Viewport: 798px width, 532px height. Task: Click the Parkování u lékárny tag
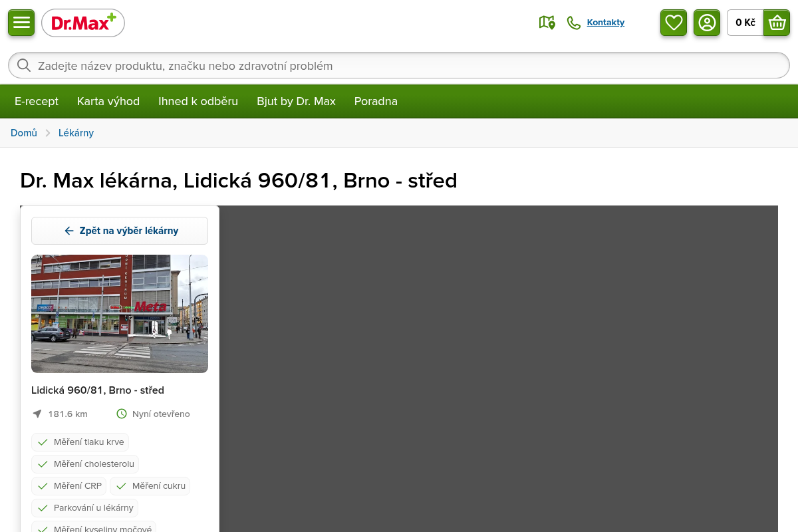[x=84, y=508]
